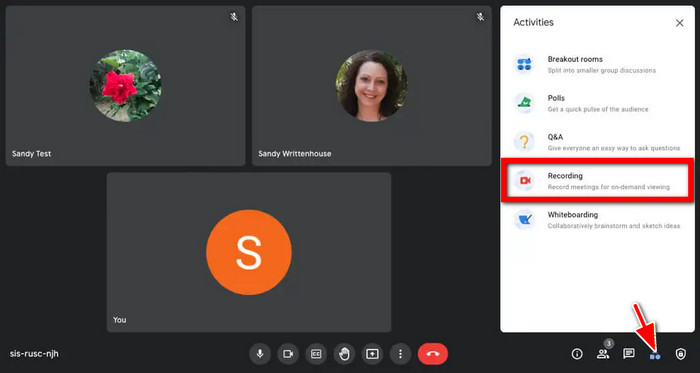Open the more options three-dot menu
Viewport: 700px width, 373px height.
click(400, 354)
